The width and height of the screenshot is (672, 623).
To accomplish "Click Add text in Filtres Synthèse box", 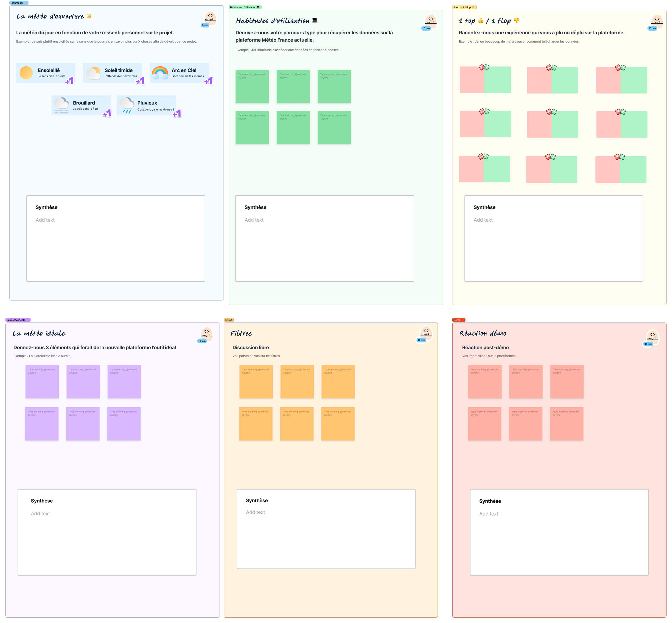I will [255, 512].
